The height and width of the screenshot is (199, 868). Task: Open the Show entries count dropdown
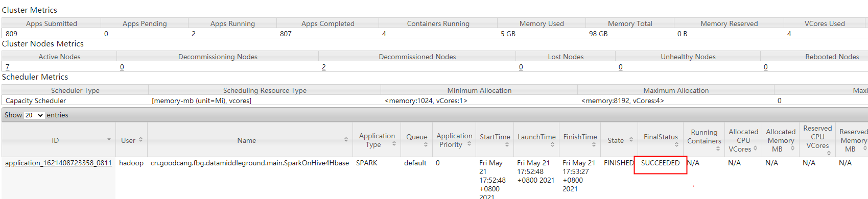coord(34,115)
